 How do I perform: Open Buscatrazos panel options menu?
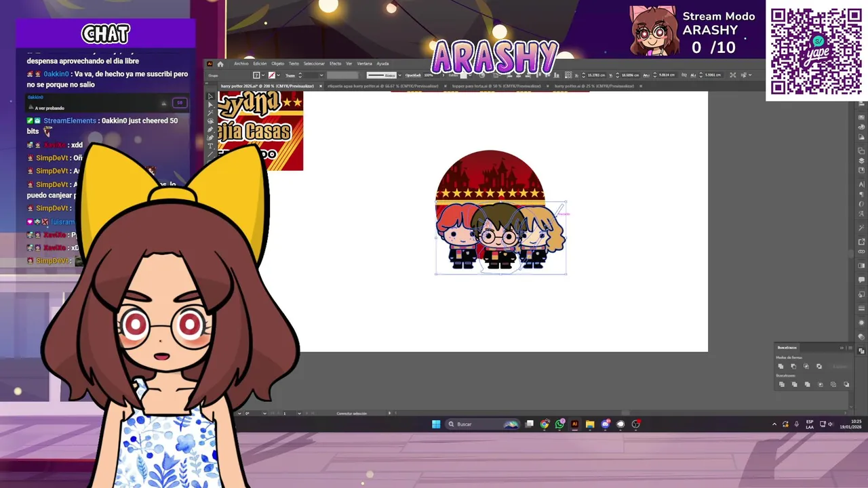(850, 348)
